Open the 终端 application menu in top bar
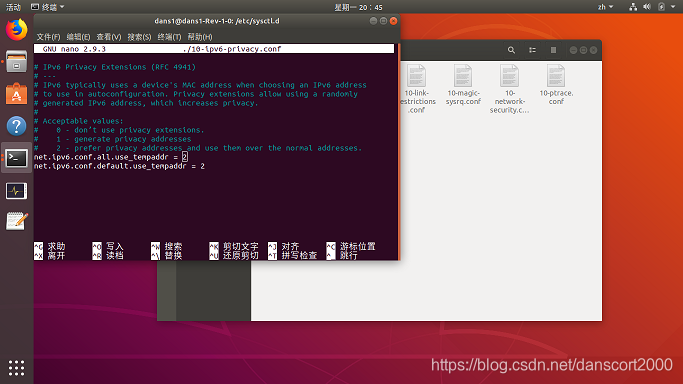683x384 pixels. 47,7
